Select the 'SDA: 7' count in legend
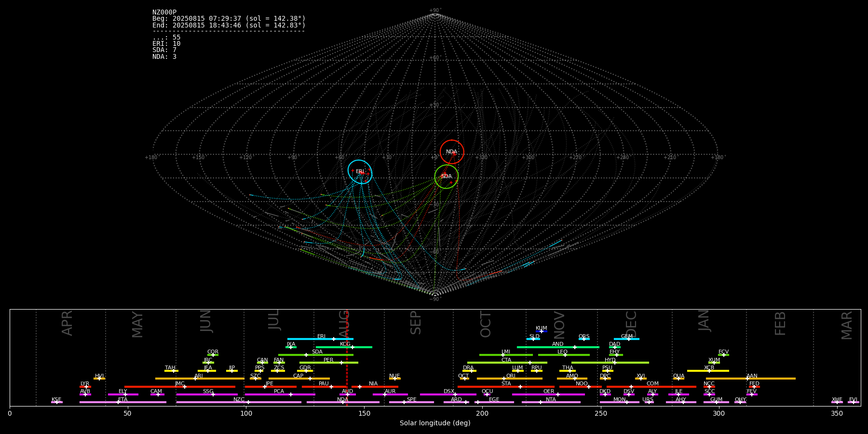Screen dimensions: 868x434 pyautogui.click(x=164, y=50)
